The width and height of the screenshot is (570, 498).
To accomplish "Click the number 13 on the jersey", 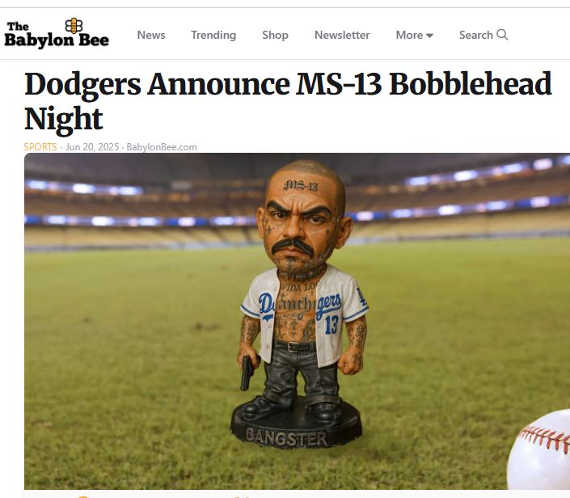I will (x=331, y=325).
